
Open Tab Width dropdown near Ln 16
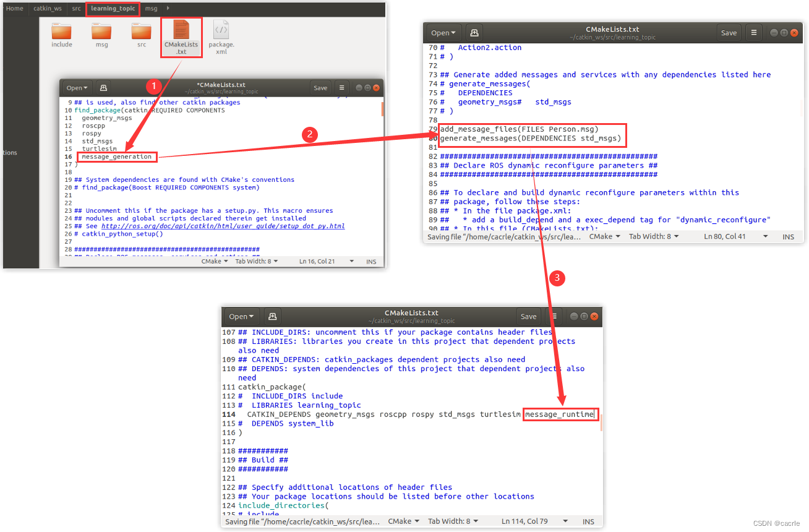click(257, 262)
